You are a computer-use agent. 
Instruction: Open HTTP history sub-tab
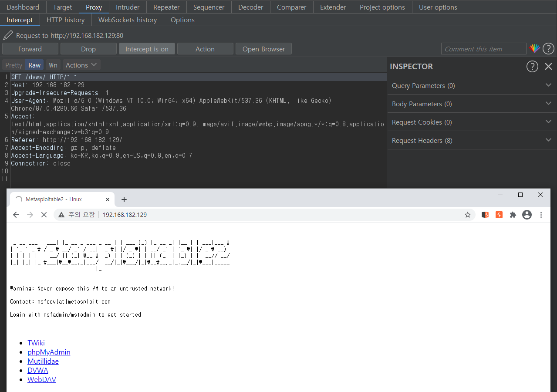(65, 20)
